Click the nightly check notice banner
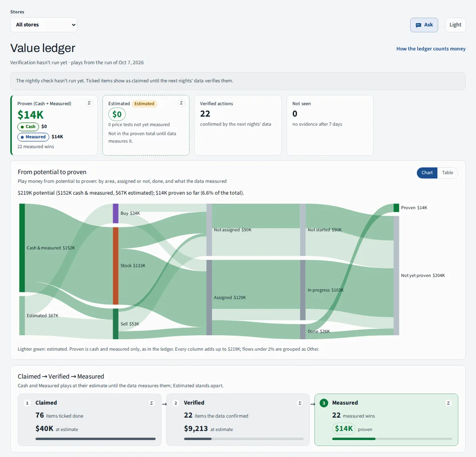Image resolution: width=476 pixels, height=457 pixels. point(238,81)
